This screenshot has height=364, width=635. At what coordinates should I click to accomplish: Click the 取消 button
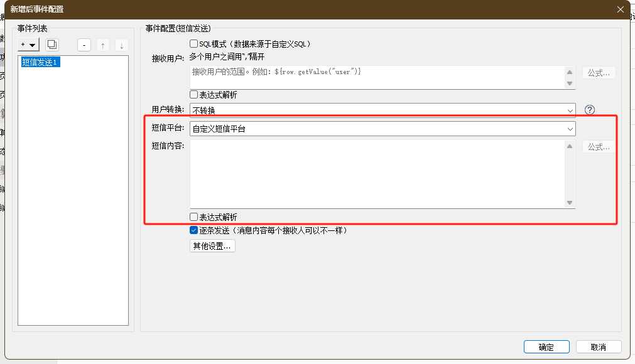pos(598,347)
